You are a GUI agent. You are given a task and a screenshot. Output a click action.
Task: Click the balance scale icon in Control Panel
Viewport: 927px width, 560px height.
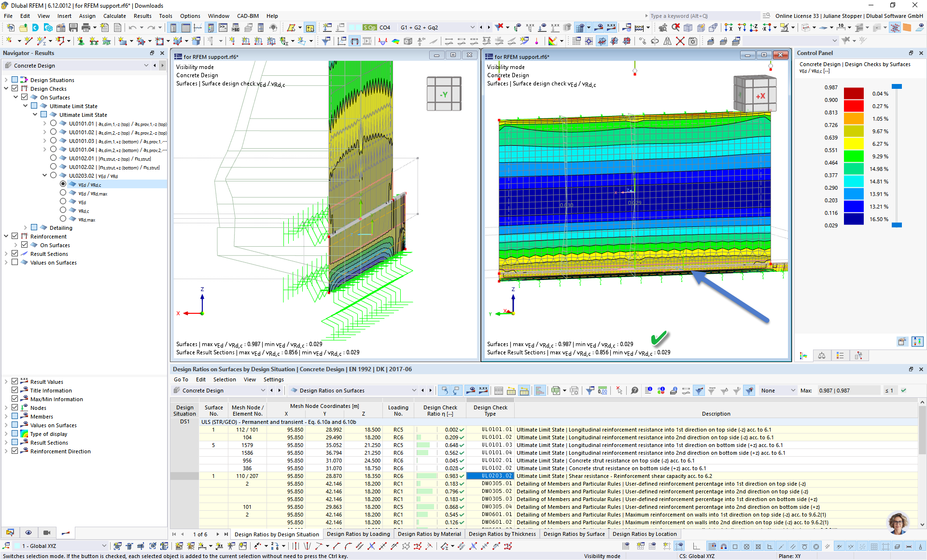coord(822,356)
